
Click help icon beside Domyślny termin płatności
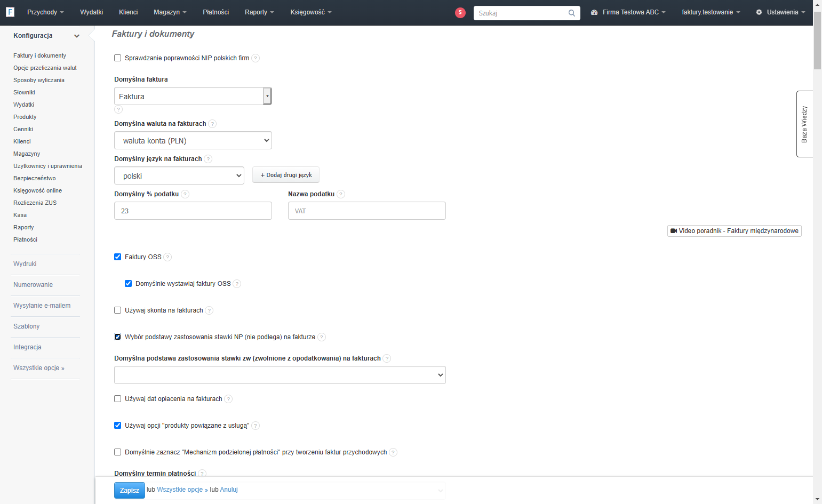(x=202, y=474)
